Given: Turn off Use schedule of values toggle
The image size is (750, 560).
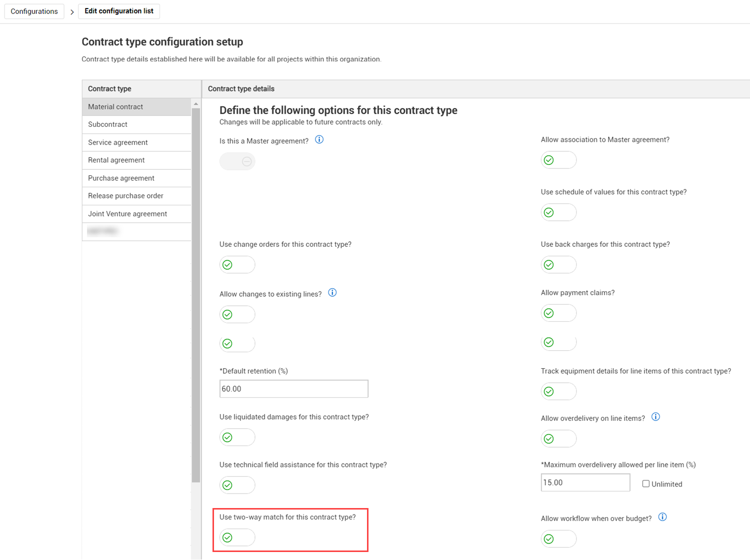Looking at the screenshot, I should tap(558, 212).
